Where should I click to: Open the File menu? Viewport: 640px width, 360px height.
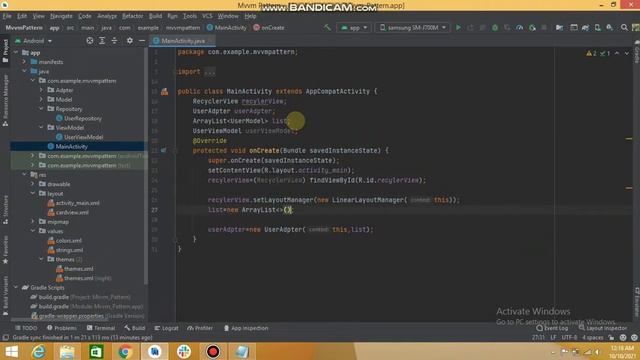(x=7, y=16)
